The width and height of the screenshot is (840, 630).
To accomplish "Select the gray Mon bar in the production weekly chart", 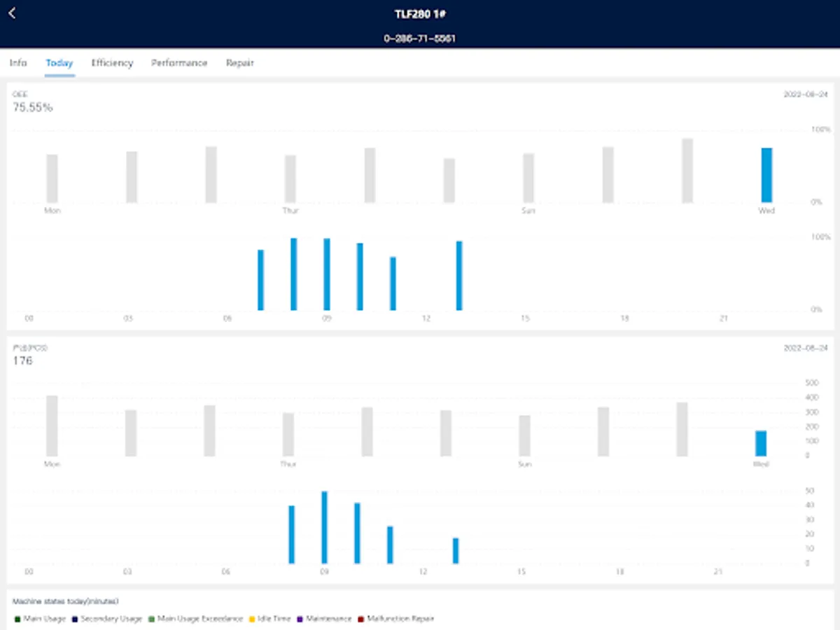I will point(52,426).
